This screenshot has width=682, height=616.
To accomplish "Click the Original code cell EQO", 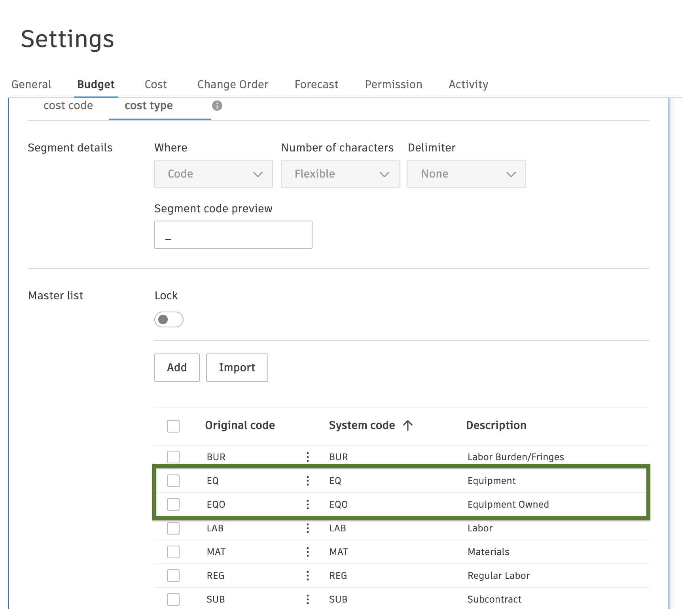I will pyautogui.click(x=216, y=505).
